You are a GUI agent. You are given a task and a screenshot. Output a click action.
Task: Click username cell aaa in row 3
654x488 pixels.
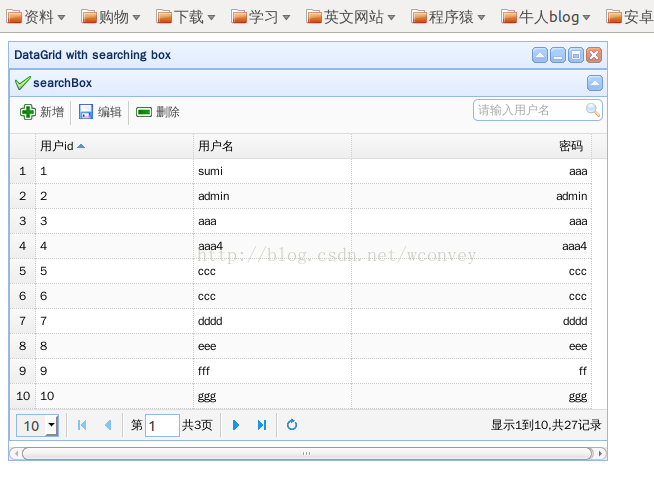(x=272, y=221)
